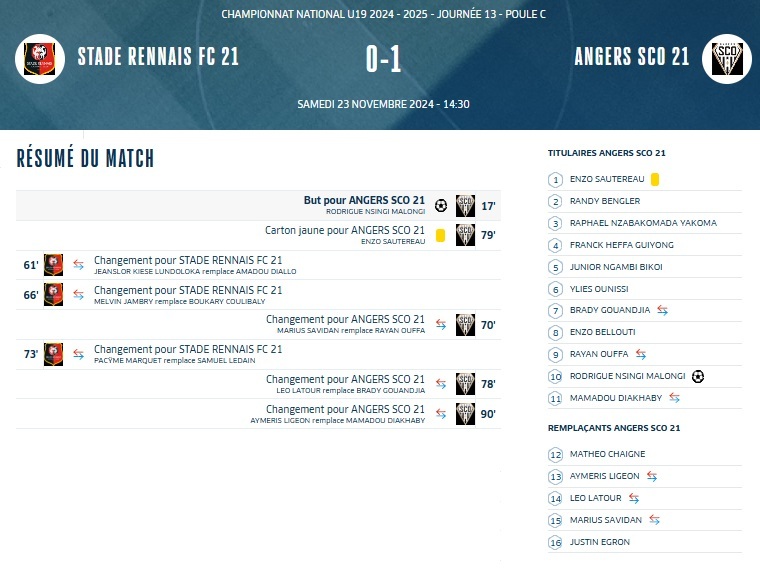Image resolution: width=760 pixels, height=575 pixels.
Task: Click 'Leo Latour remplace Brady Gouandjia' text
Action: click(350, 391)
